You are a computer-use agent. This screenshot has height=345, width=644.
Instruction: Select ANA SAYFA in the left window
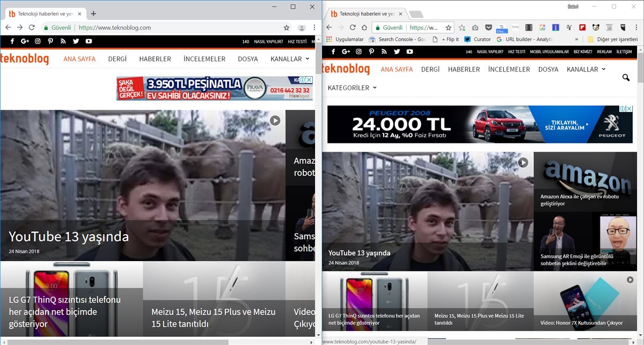click(x=79, y=59)
